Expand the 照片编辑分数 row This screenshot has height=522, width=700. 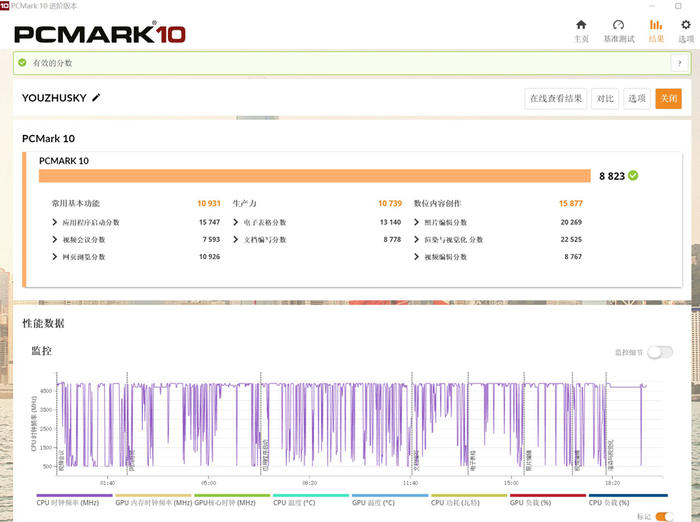click(417, 222)
